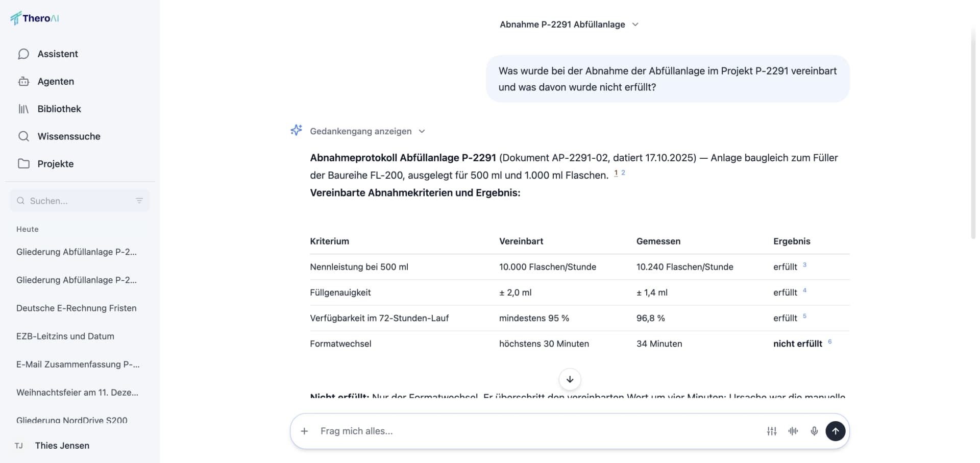This screenshot has height=463, width=980.
Task: Click the Projekte menu label
Action: 56,164
